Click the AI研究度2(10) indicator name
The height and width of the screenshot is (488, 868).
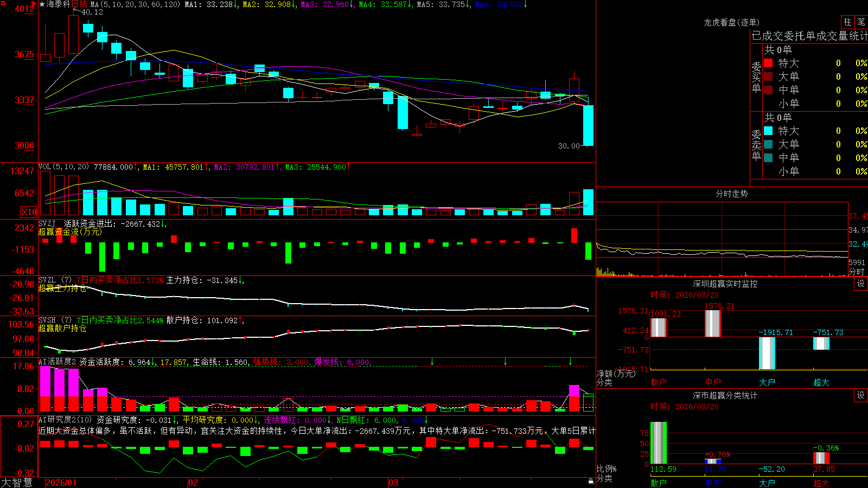65,420
